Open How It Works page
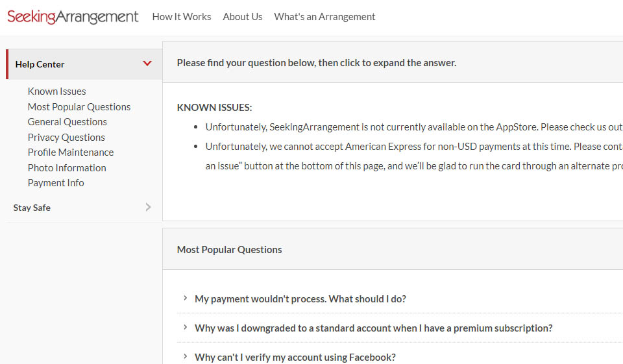 (x=181, y=17)
